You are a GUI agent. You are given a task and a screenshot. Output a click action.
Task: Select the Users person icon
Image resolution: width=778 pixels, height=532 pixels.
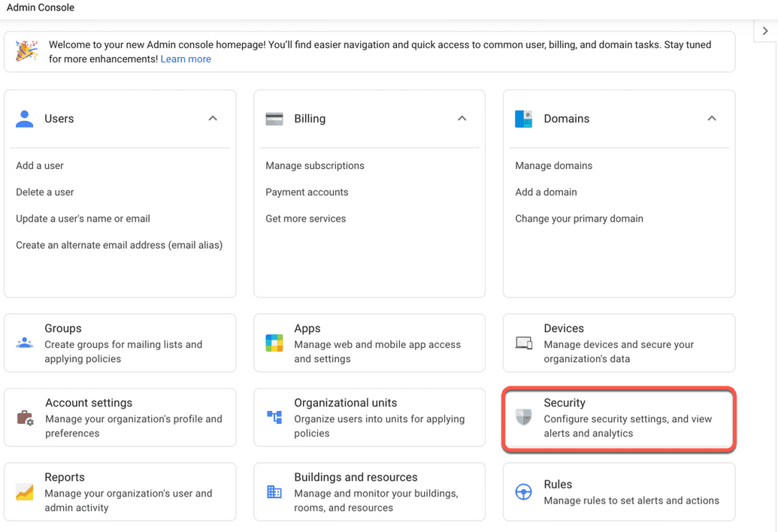point(26,118)
